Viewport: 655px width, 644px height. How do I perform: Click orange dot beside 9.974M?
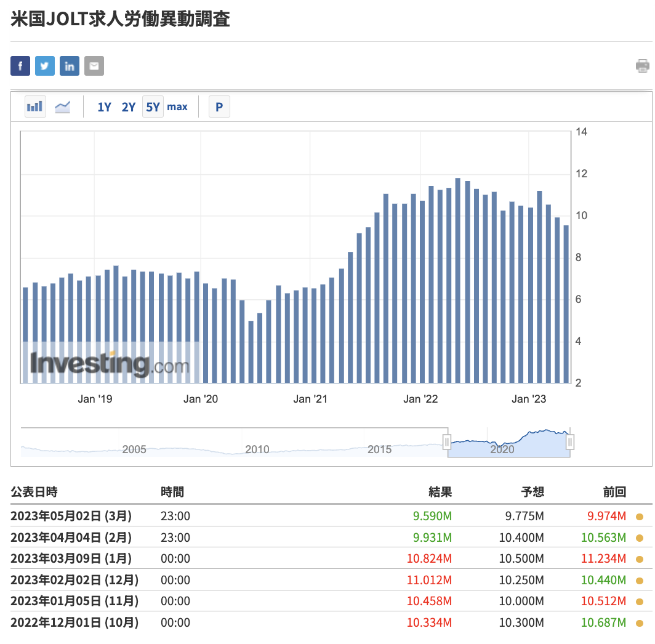(639, 517)
